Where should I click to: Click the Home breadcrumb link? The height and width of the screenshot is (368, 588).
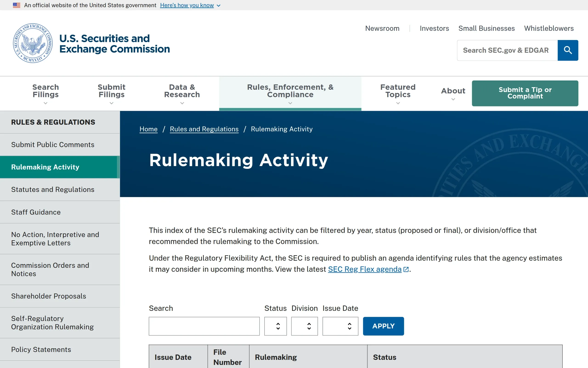coord(148,129)
